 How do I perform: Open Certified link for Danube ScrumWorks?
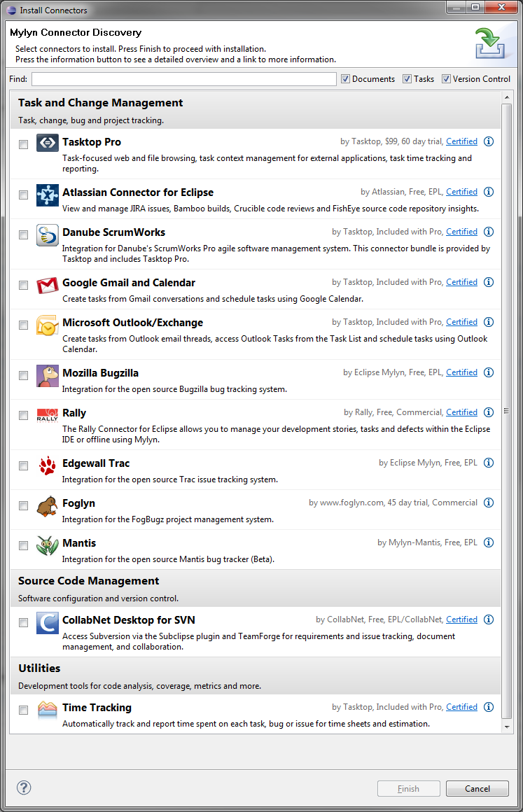(x=461, y=232)
